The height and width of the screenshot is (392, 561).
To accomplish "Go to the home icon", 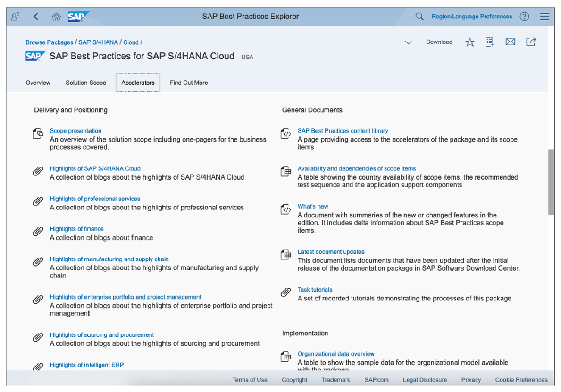I will tap(56, 16).
